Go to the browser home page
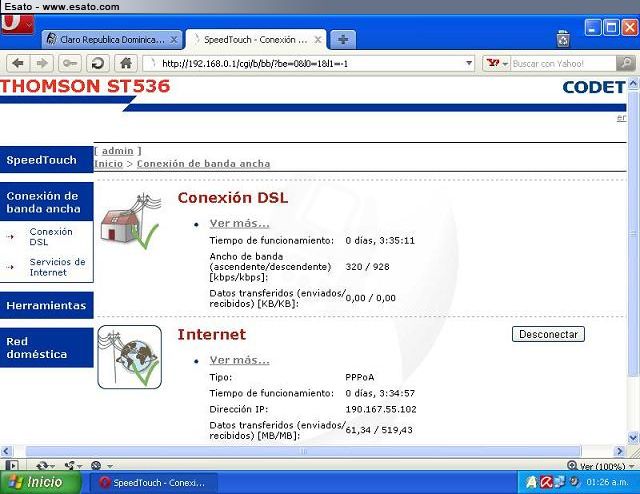The width and height of the screenshot is (640, 494). point(126,63)
